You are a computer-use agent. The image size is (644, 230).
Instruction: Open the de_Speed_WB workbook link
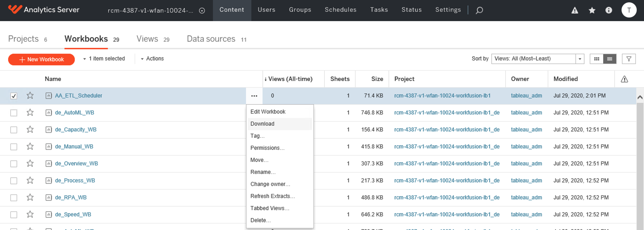pyautogui.click(x=73, y=215)
